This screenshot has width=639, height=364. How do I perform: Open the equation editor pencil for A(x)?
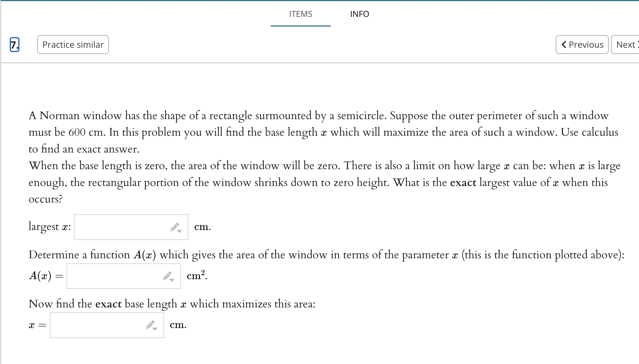[167, 276]
